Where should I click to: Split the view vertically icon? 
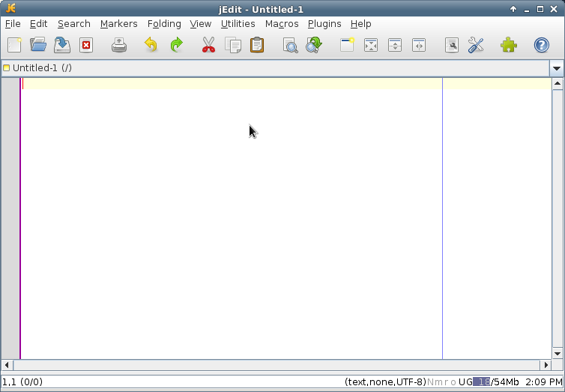[x=419, y=46]
